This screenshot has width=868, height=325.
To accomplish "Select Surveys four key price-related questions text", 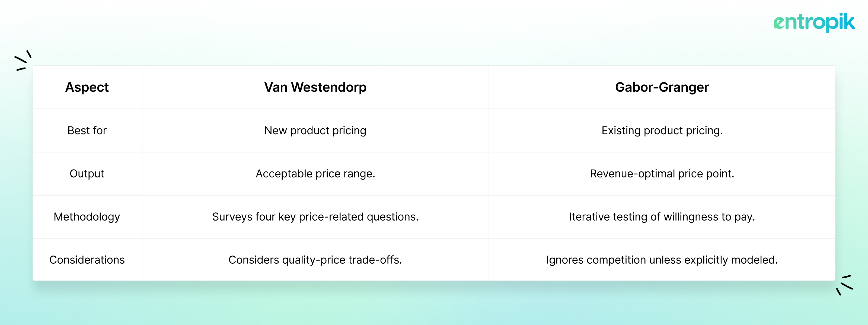I will tap(315, 217).
